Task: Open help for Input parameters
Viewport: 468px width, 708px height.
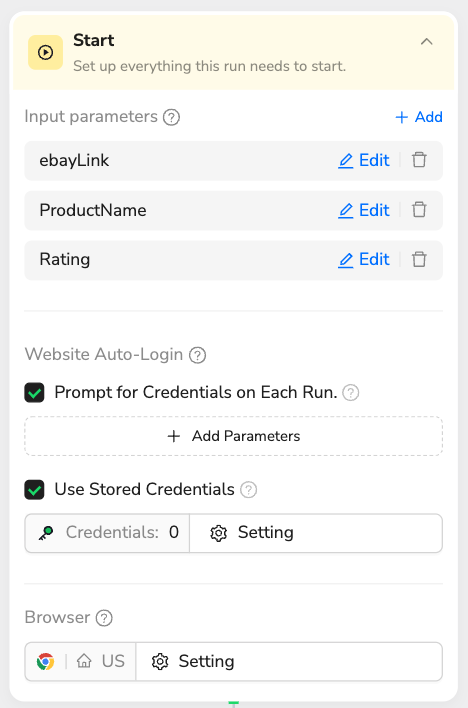Action: pyautogui.click(x=171, y=117)
